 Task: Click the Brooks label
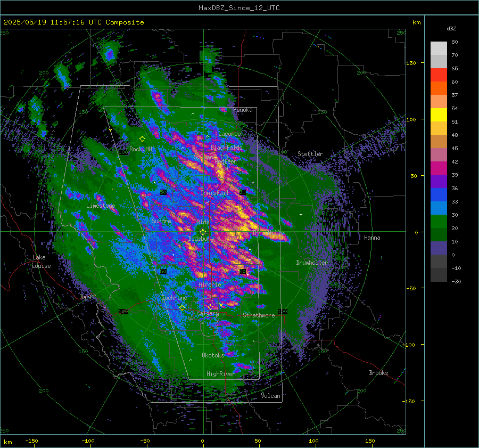[x=378, y=373]
